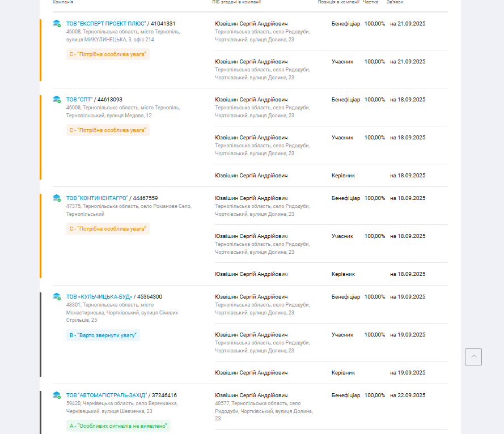This screenshot has width=504, height=434.
Task: Click the building icon beside ТОВ "КОНТИНЕНТАГРО"
Action: click(x=57, y=198)
